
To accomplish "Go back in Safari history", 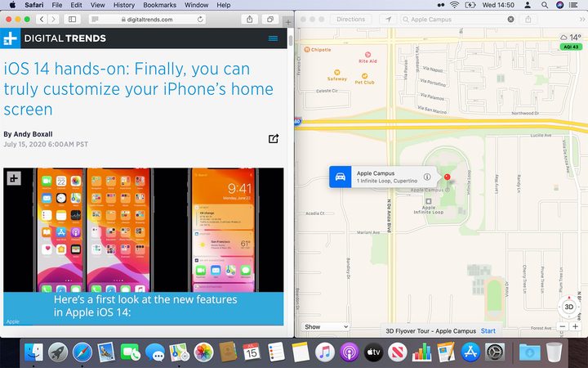I will [42, 19].
